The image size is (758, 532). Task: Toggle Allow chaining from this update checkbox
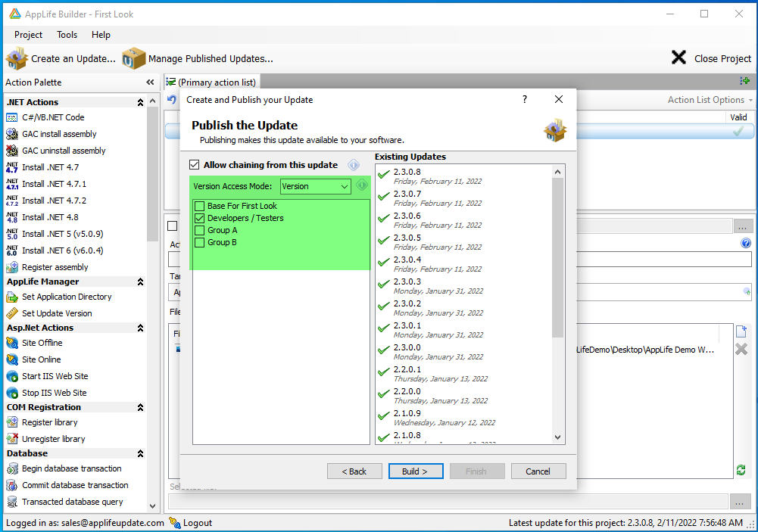[x=195, y=165]
